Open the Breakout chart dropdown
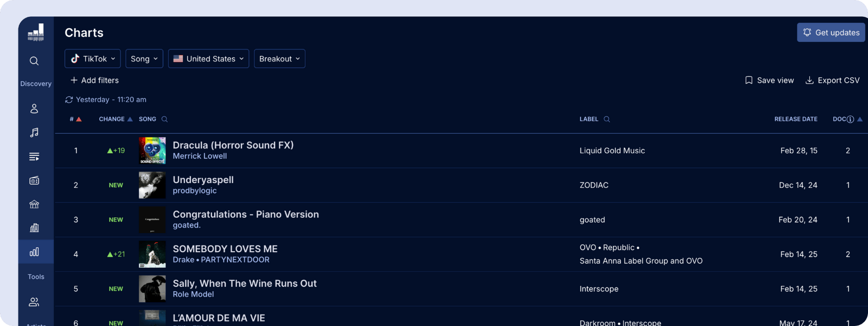This screenshot has width=868, height=326. 279,59
